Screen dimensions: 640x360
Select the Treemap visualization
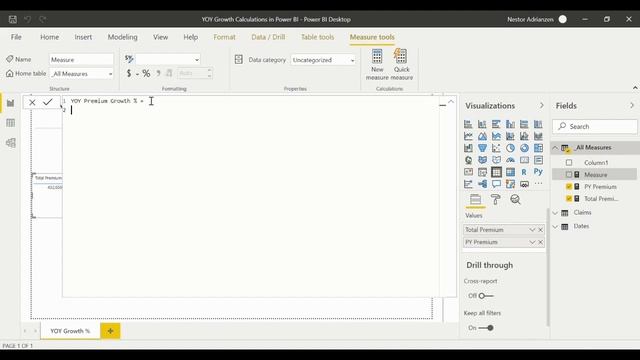click(538, 148)
